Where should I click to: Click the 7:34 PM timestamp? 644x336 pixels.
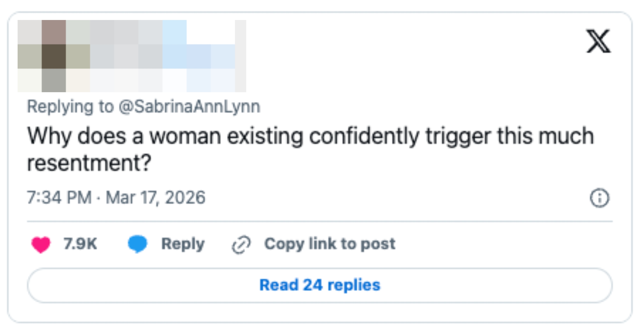pyautogui.click(x=59, y=198)
